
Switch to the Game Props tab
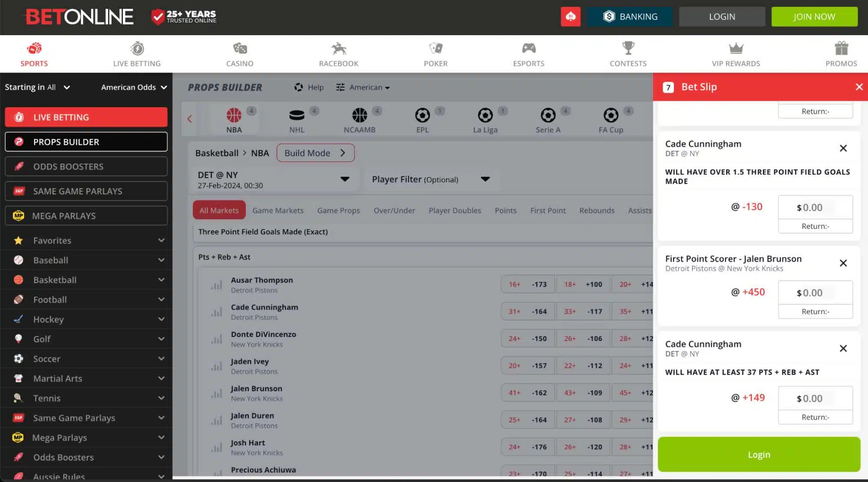point(338,210)
